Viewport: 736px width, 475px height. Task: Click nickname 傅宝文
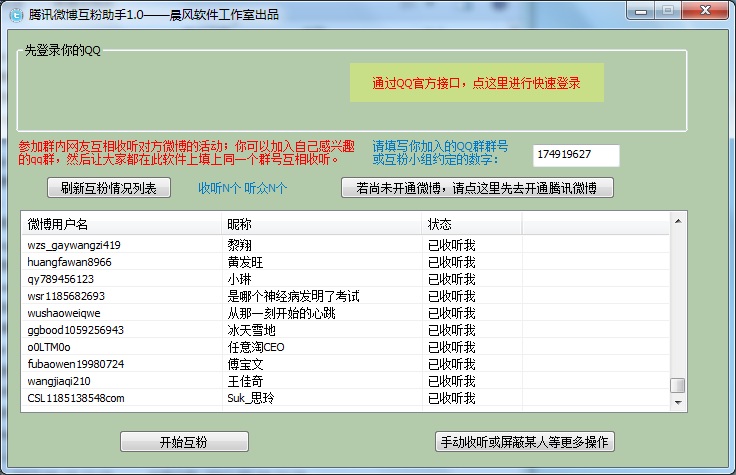(x=245, y=364)
